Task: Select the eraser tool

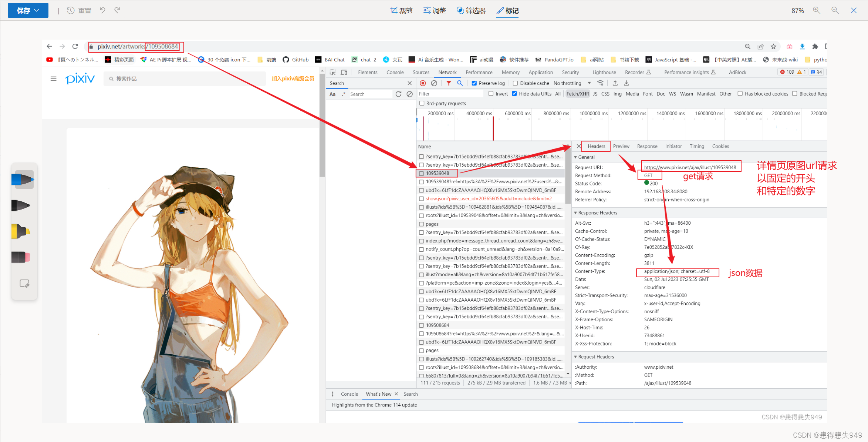Action: (x=21, y=257)
